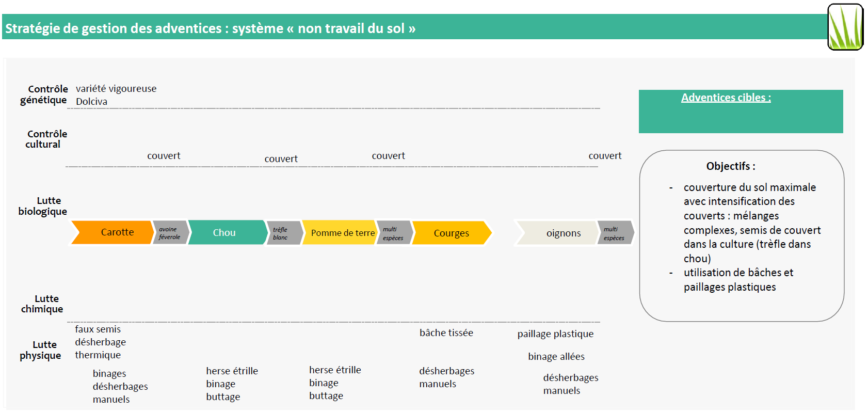Click the 'binage allées' text

coord(556,356)
